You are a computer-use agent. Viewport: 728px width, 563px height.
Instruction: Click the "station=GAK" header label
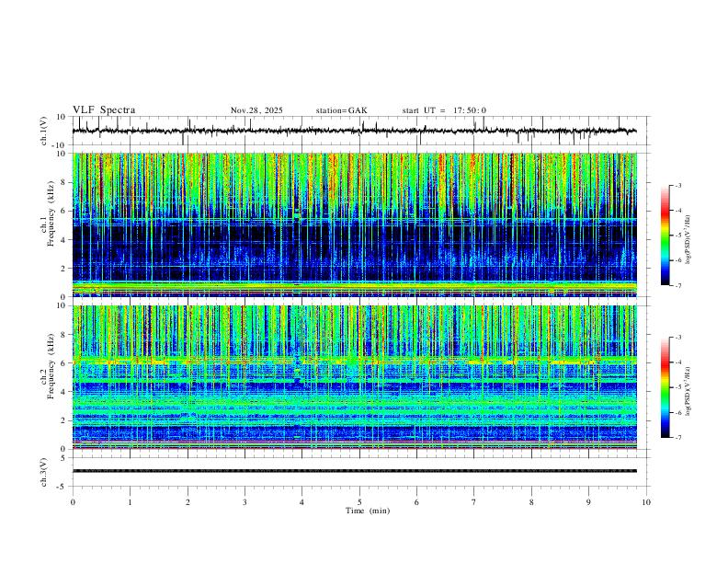[x=341, y=110]
